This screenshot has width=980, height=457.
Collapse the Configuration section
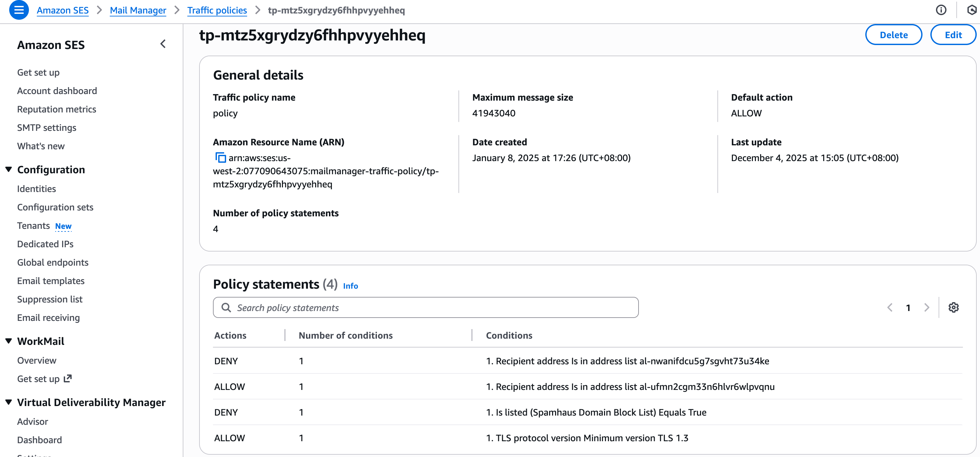(x=9, y=169)
